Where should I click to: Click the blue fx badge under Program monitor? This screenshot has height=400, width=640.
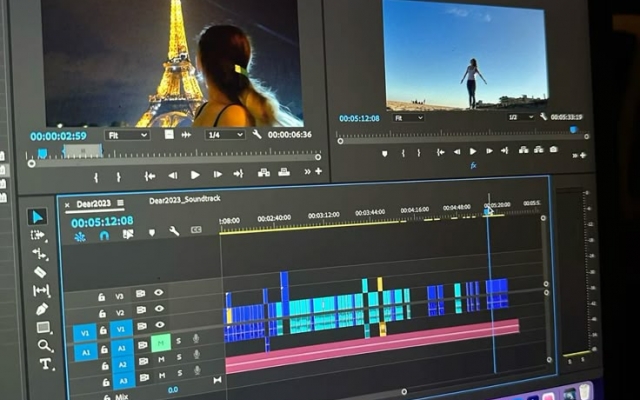pyautogui.click(x=473, y=165)
